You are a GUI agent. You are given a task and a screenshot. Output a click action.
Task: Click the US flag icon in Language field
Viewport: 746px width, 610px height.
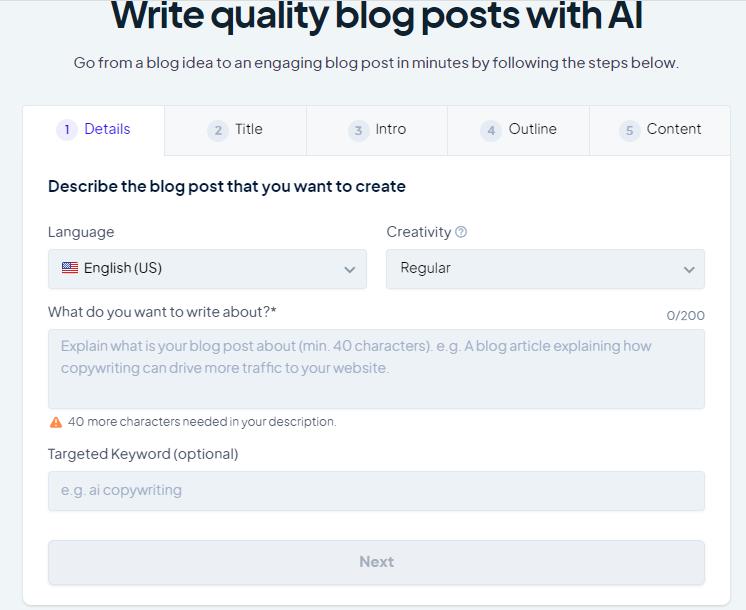(x=69, y=267)
